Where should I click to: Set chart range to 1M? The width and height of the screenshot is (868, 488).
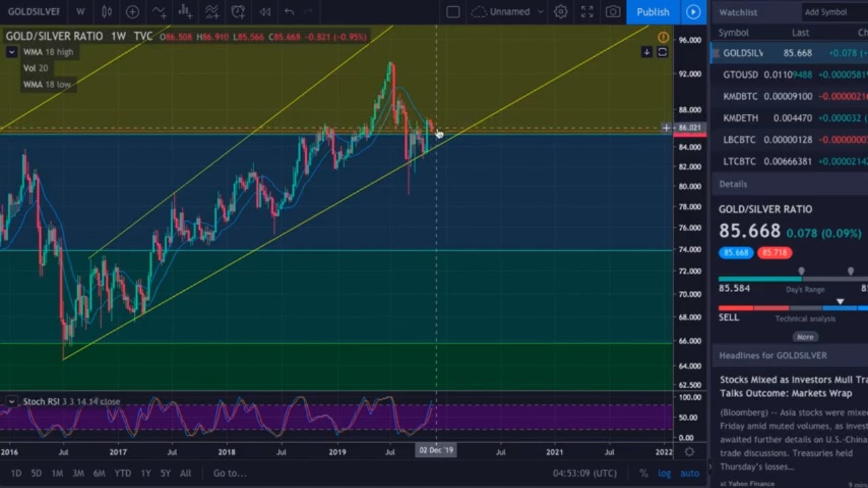pos(57,473)
